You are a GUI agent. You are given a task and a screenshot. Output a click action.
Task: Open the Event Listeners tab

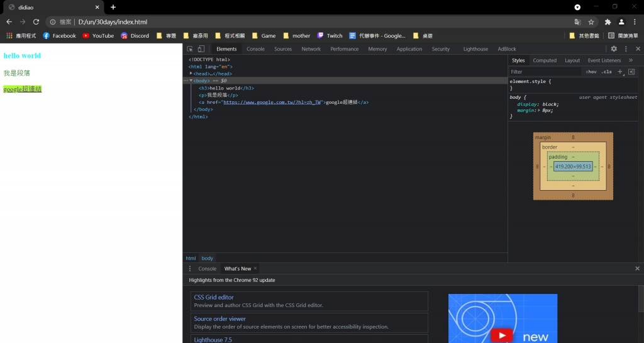pos(604,60)
